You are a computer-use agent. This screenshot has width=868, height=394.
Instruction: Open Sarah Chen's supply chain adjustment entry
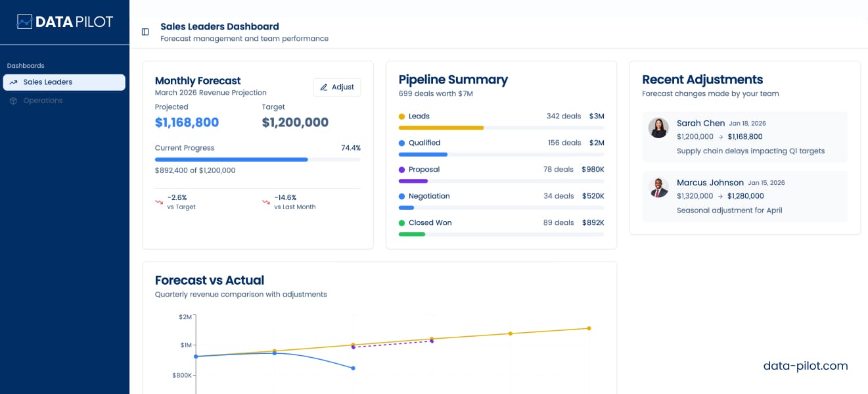[x=744, y=137]
